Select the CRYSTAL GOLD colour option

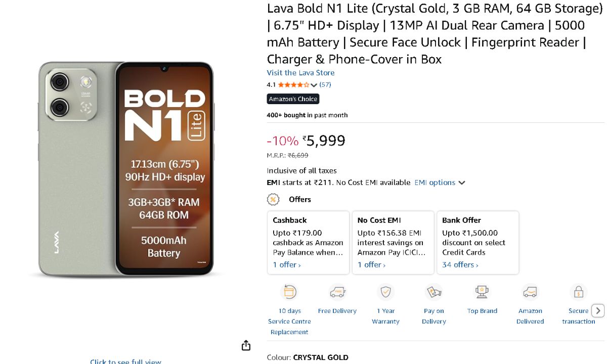click(x=321, y=357)
